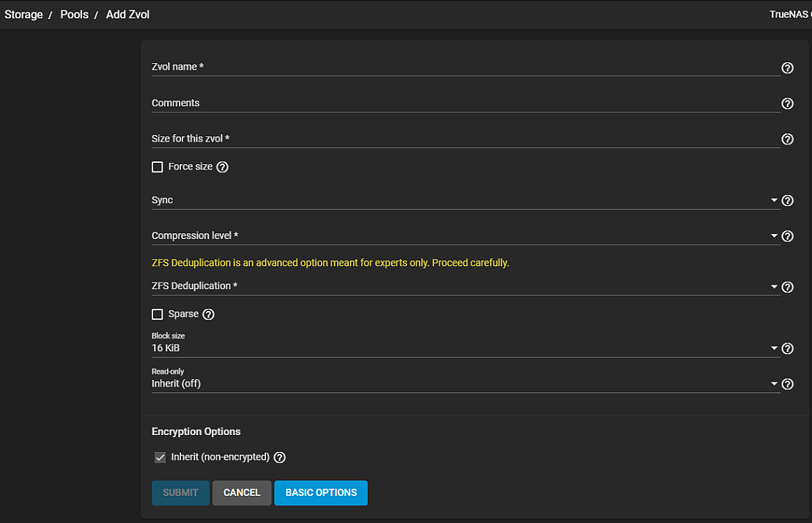Go to Storage in the breadcrumb
Screen dimensions: 812x523
pos(23,15)
